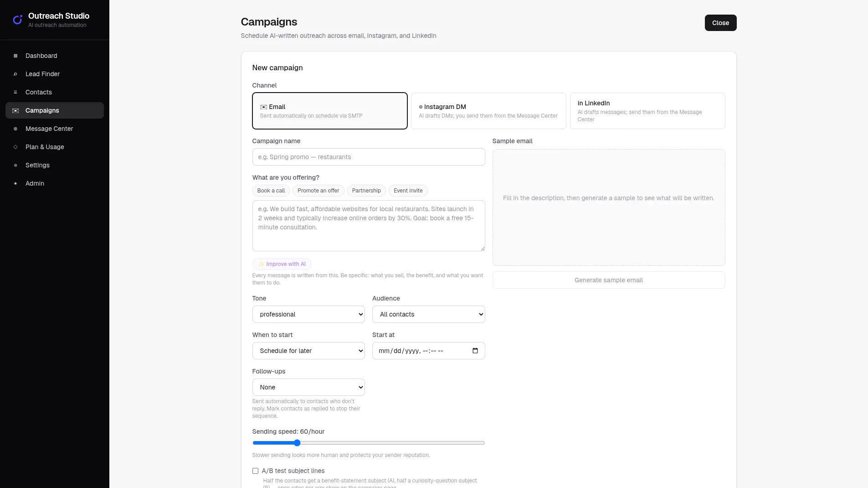The height and width of the screenshot is (488, 868).
Task: Choose the LinkedIn channel card
Action: point(647,111)
